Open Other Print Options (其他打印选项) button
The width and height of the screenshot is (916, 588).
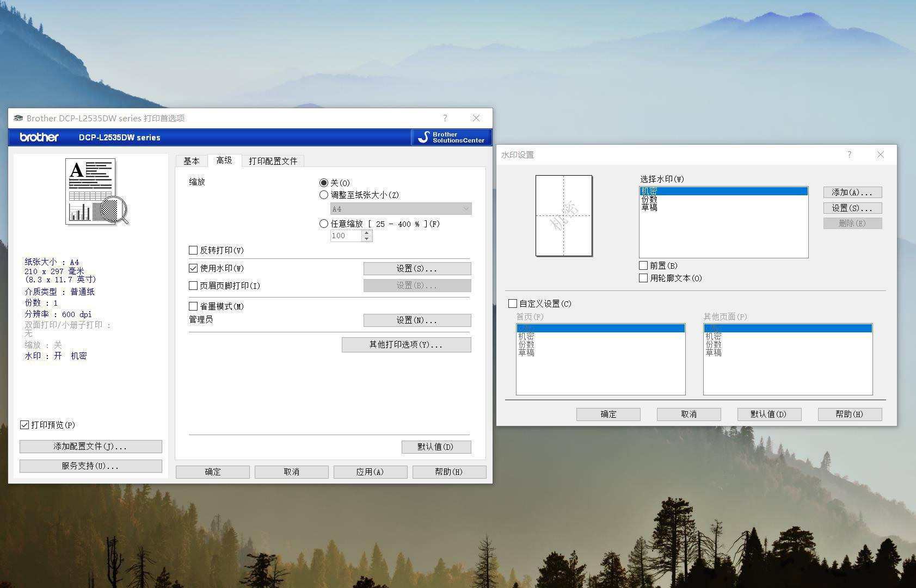pyautogui.click(x=406, y=344)
